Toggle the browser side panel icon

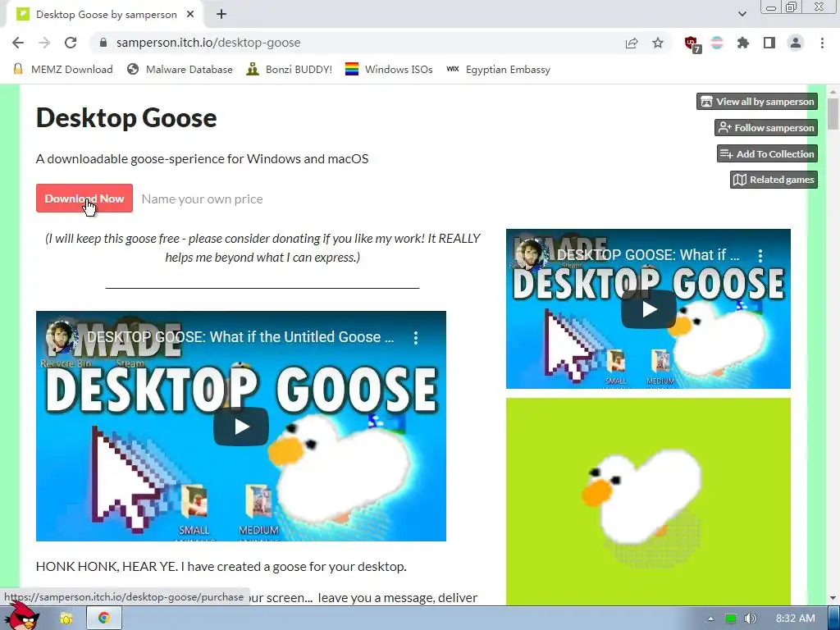click(769, 43)
